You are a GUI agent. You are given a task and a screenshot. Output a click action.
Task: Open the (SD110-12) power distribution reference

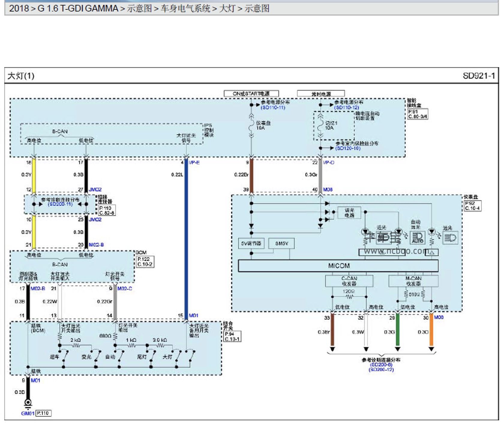click(346, 108)
